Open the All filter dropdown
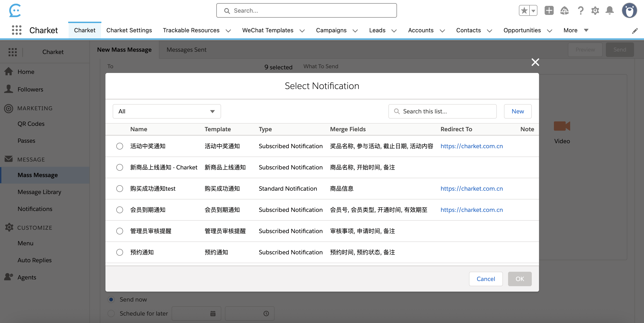The height and width of the screenshot is (323, 644). tap(166, 111)
